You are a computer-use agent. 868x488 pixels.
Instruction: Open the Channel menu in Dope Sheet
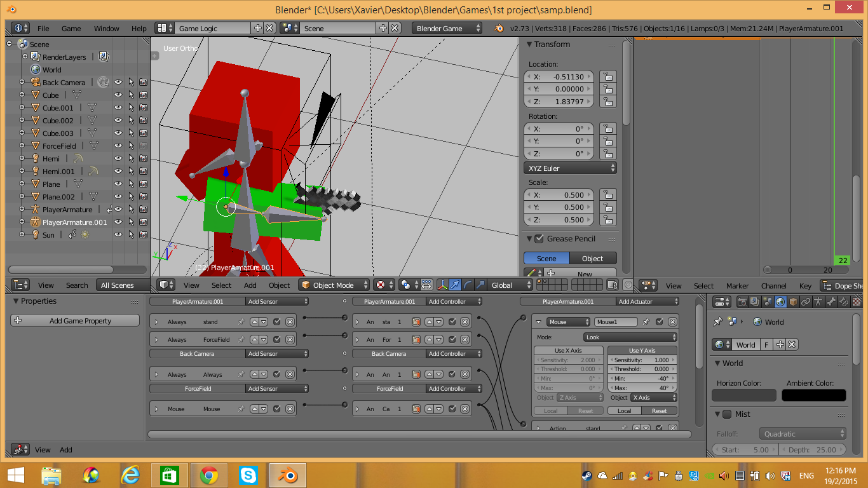pos(774,286)
